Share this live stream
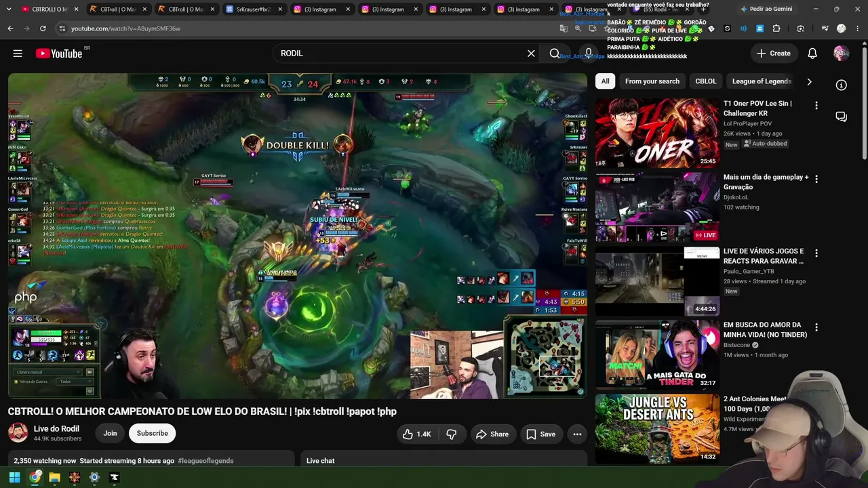868x488 pixels. pyautogui.click(x=492, y=434)
